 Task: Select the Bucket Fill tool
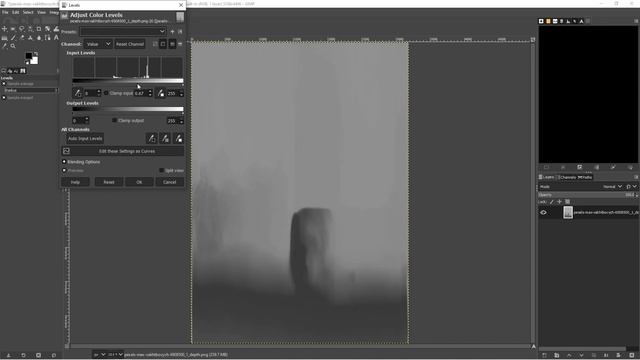click(x=4, y=38)
